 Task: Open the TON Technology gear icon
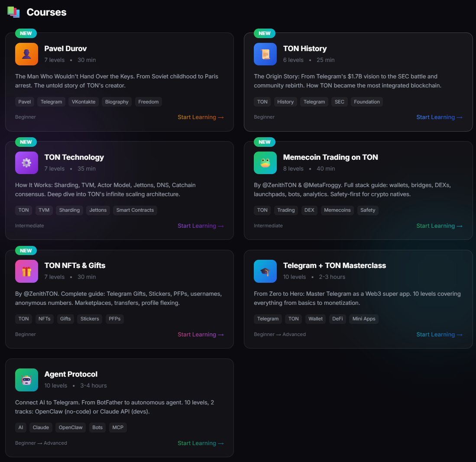(27, 163)
